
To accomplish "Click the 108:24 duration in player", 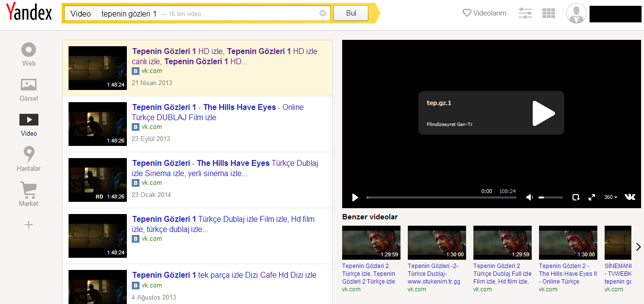I will point(507,191).
